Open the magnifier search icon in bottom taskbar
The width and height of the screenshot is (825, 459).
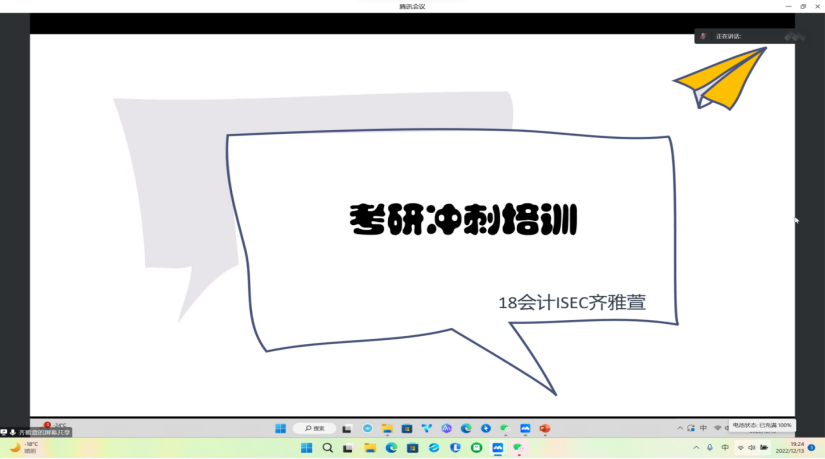(x=327, y=448)
